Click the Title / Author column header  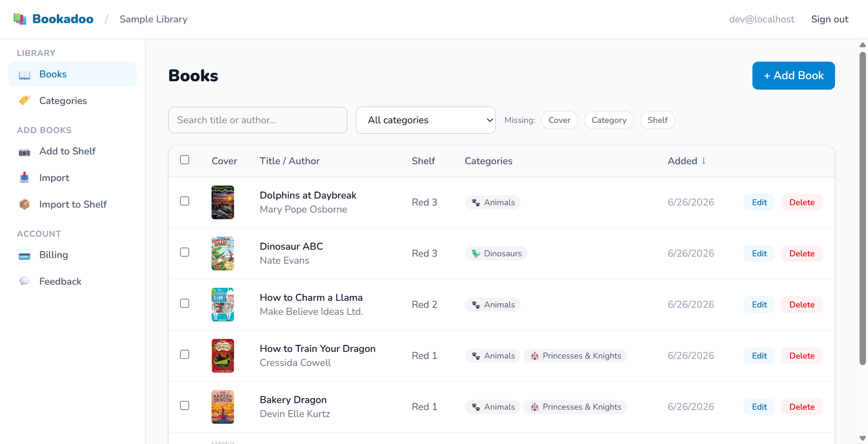(x=289, y=161)
